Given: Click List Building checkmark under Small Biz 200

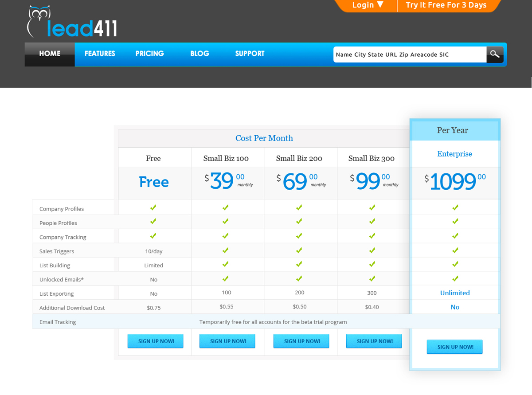Looking at the screenshot, I should (299, 264).
